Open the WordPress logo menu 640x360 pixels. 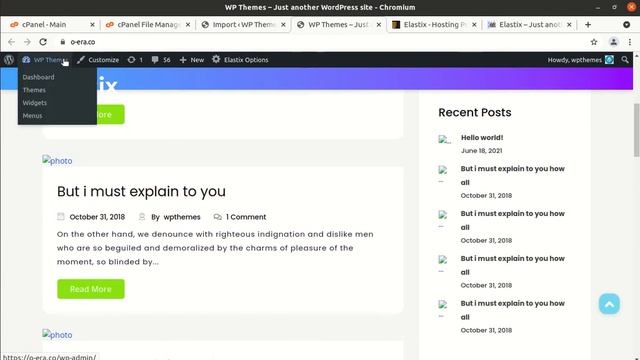click(x=9, y=60)
